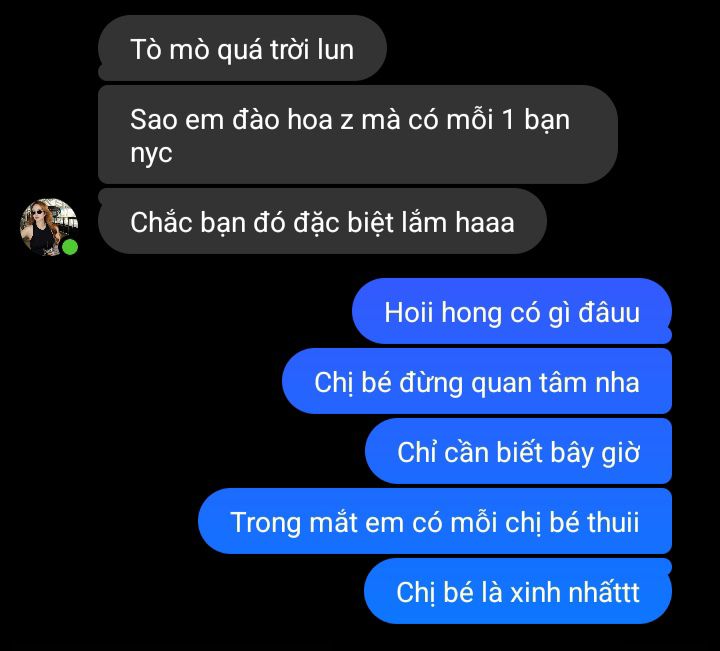This screenshot has height=651, width=720.
Task: Select the "Chỉ cần biết bây giờ" bubble
Action: [518, 451]
